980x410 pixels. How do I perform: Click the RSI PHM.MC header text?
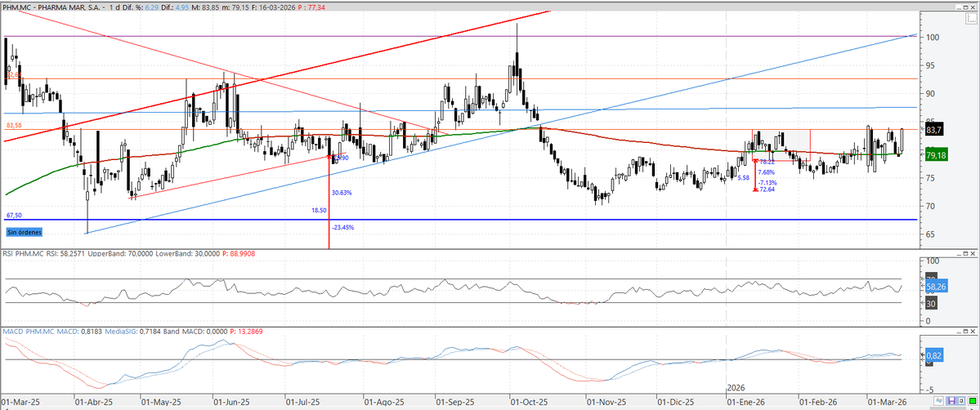tap(22, 253)
